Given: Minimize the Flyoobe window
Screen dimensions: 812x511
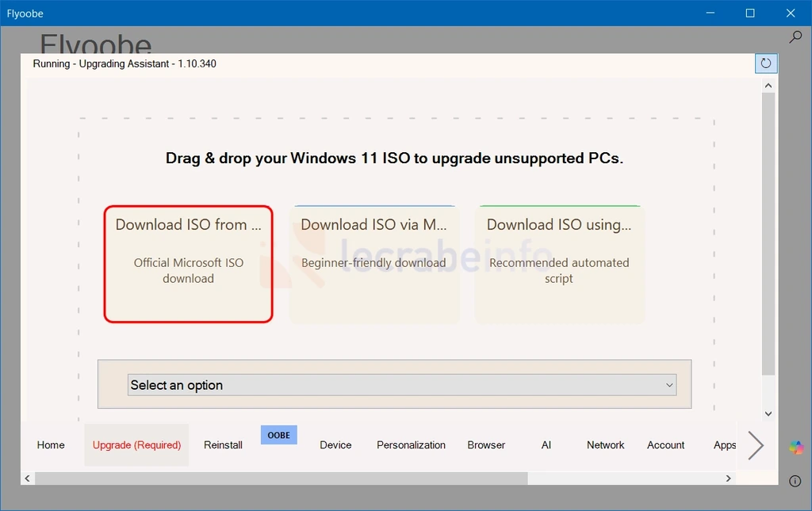Looking at the screenshot, I should pyautogui.click(x=710, y=13).
